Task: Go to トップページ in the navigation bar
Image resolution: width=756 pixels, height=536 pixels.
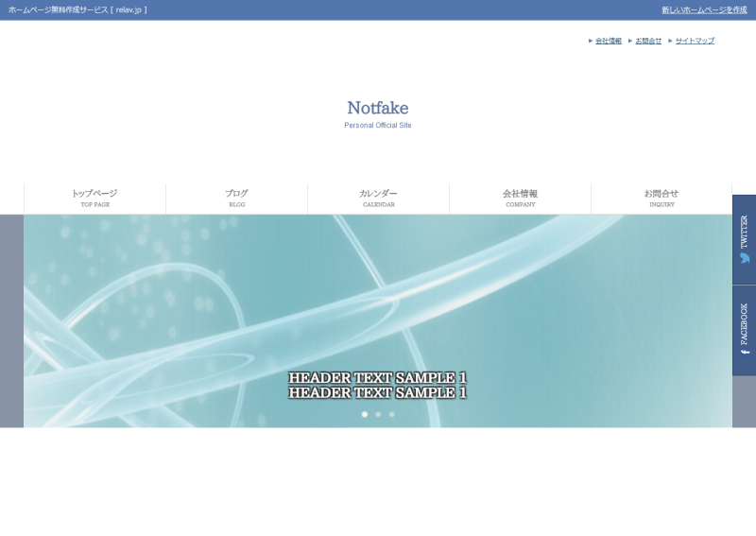Action: [94, 198]
